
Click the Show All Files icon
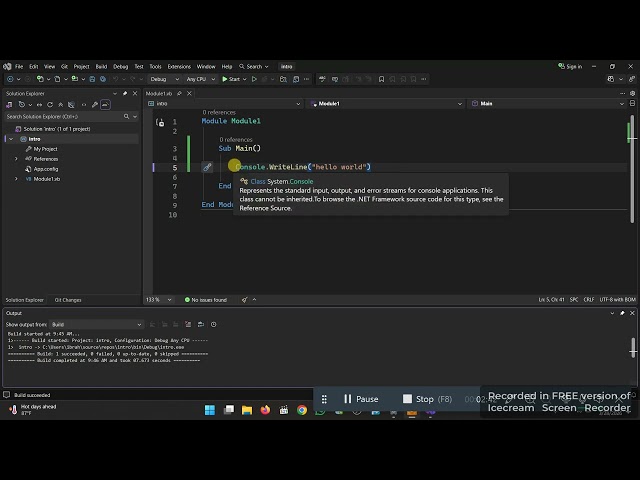(x=71, y=105)
